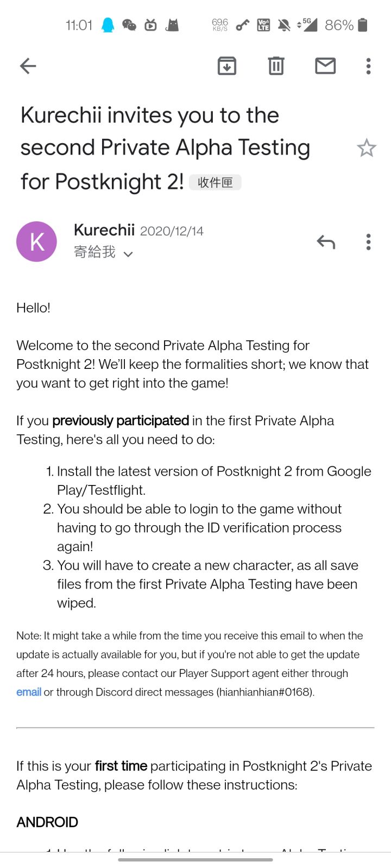The width and height of the screenshot is (391, 868).
Task: Open the blue email link
Action: point(29,692)
